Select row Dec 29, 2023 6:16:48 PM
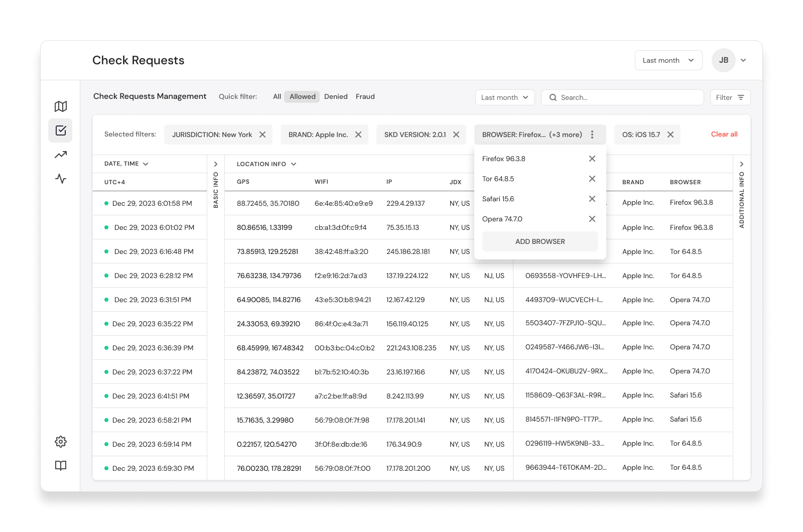Viewport: 803px width, 532px height. click(x=150, y=251)
